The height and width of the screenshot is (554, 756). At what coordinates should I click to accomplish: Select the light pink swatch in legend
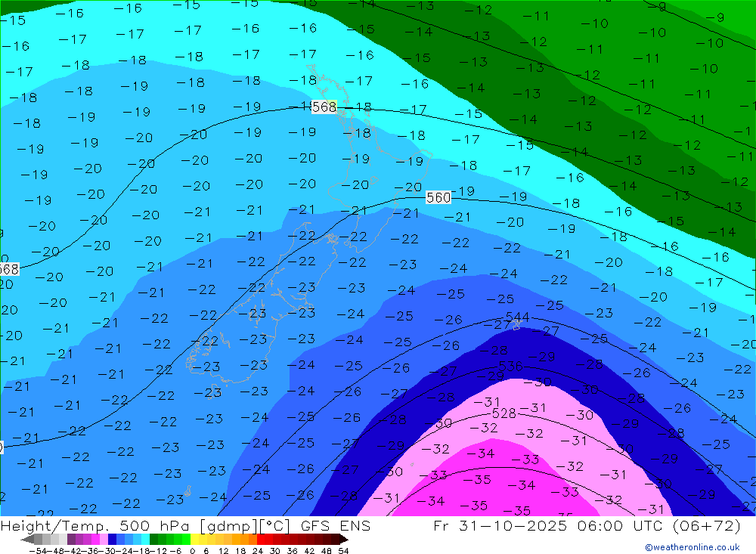(x=104, y=539)
